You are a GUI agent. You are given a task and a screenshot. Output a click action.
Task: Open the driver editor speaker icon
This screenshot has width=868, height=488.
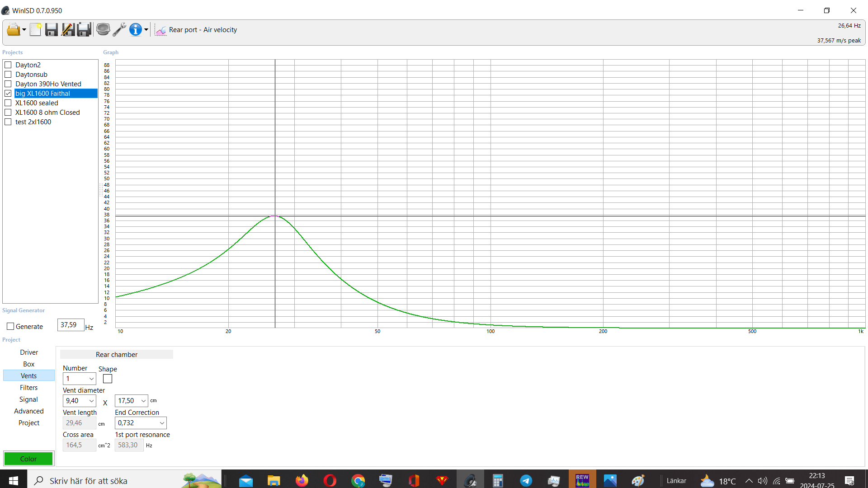[103, 30]
